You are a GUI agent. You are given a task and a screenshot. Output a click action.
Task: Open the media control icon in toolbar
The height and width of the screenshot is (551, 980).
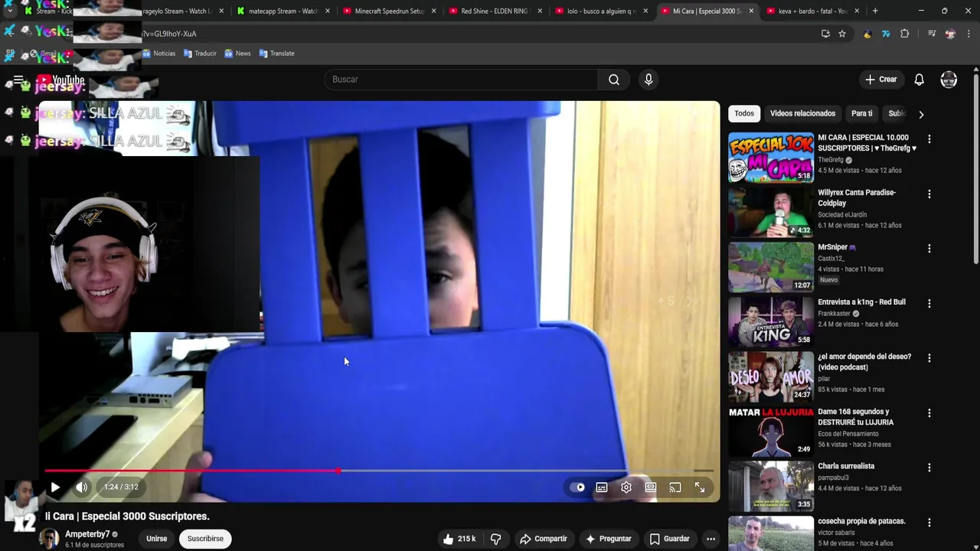click(x=932, y=34)
